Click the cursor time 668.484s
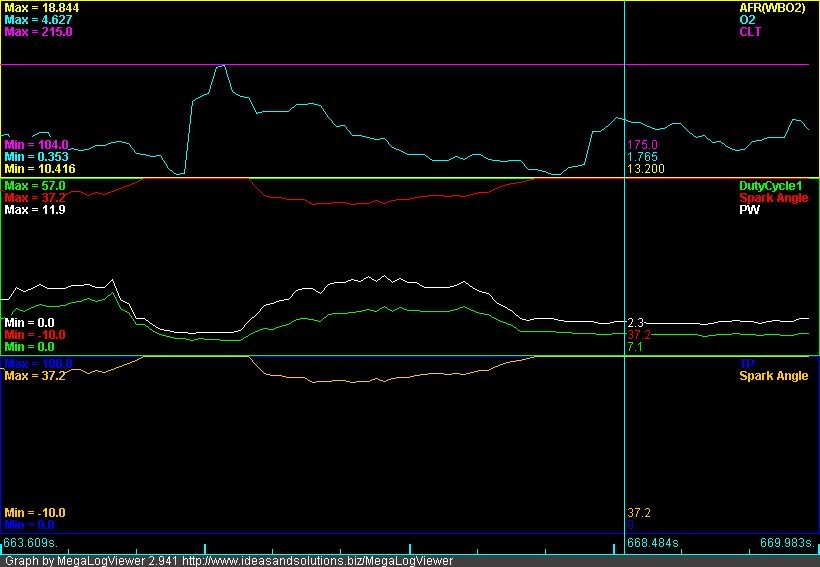The image size is (820, 567). click(x=653, y=542)
